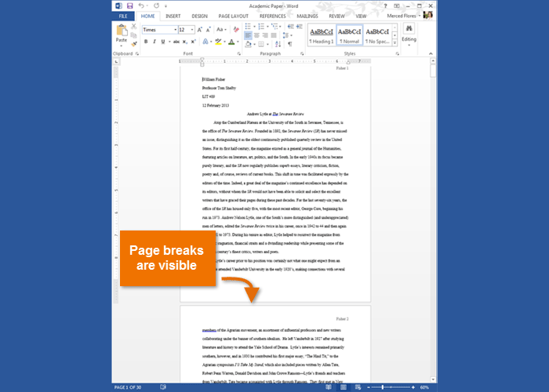This screenshot has width=549, height=392.
Task: Open the Merced Flores account menu
Action: pyautogui.click(x=403, y=16)
